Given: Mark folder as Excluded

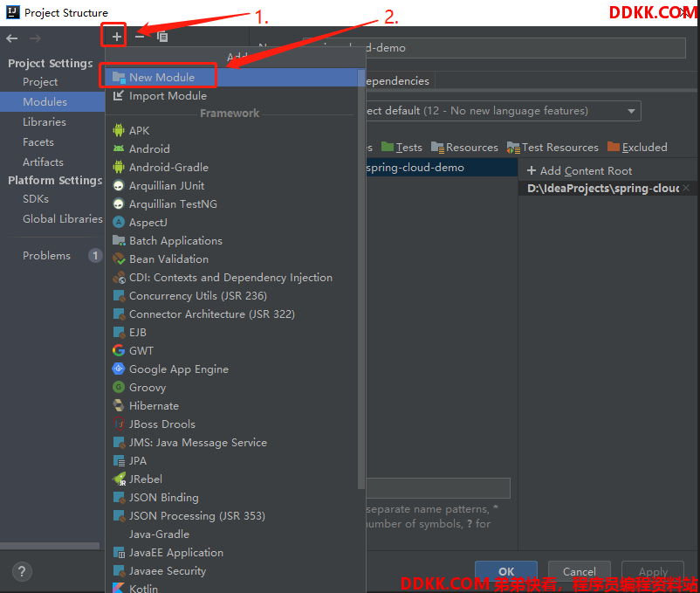Looking at the screenshot, I should pyautogui.click(x=637, y=147).
